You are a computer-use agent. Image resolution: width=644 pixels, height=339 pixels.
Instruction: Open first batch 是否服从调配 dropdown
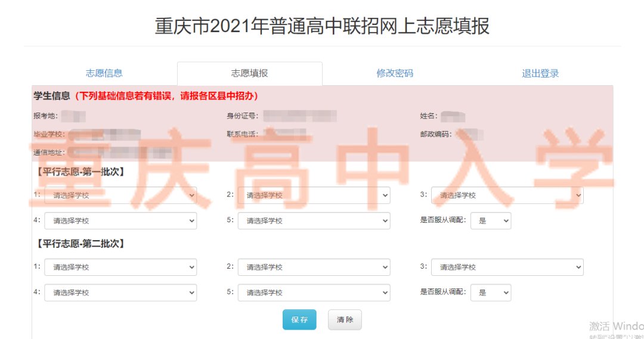(490, 221)
